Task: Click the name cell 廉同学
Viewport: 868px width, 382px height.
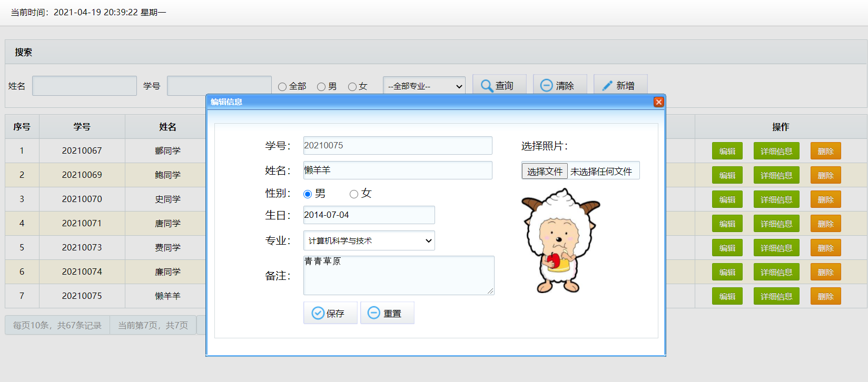Action: (167, 272)
